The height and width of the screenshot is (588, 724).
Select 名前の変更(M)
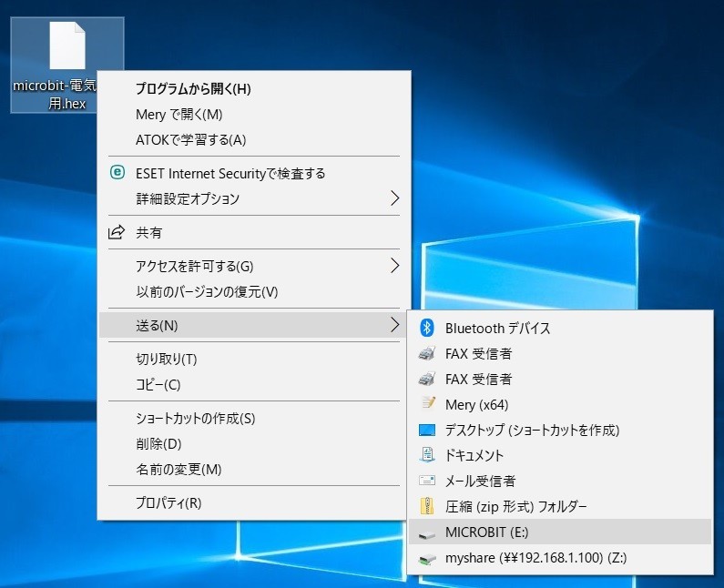click(254, 469)
